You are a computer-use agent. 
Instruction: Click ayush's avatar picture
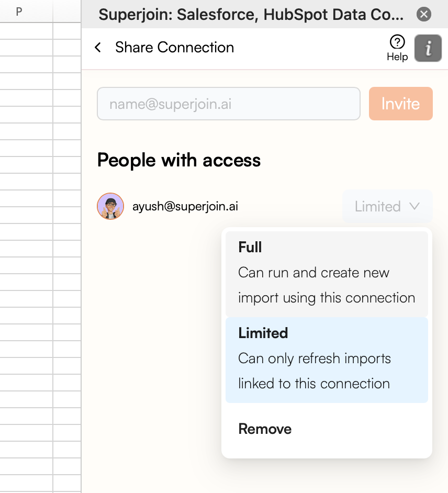coord(110,206)
